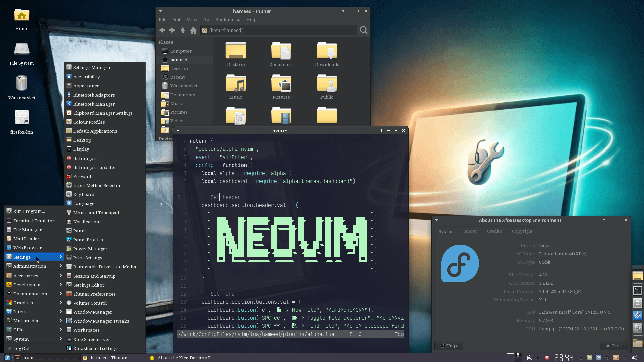
Task: Switch to the About tab
Action: pos(470,231)
